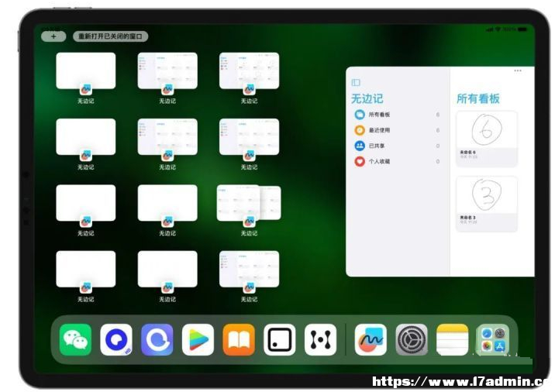The height and width of the screenshot is (392, 555).
Task: Open the 未命名 6 board thumbnail
Action: tap(487, 139)
